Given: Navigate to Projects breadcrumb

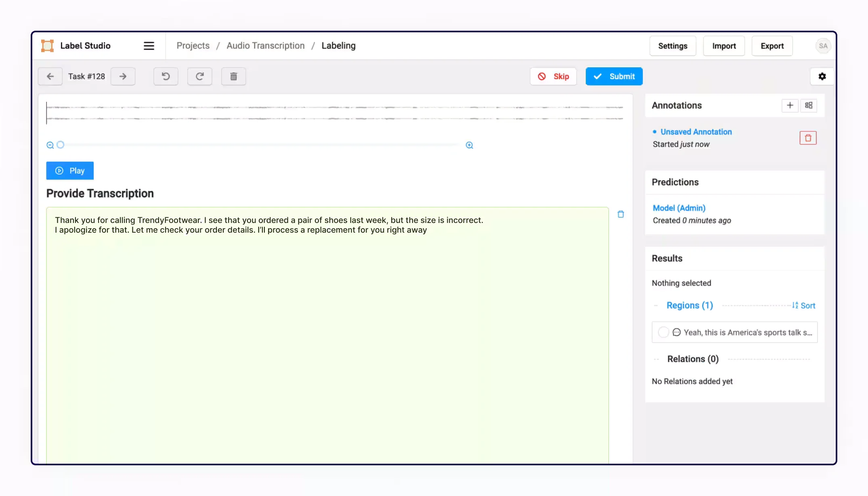Looking at the screenshot, I should click(193, 46).
